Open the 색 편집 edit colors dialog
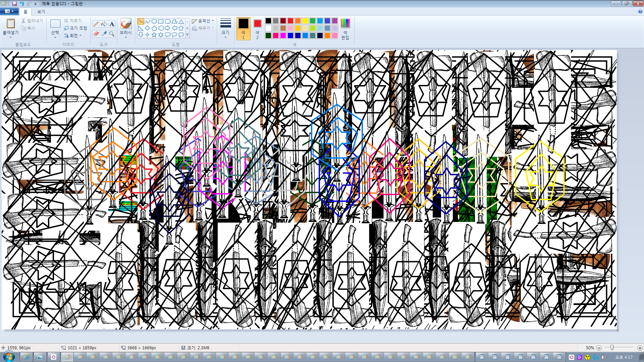The image size is (644, 362). click(x=345, y=29)
